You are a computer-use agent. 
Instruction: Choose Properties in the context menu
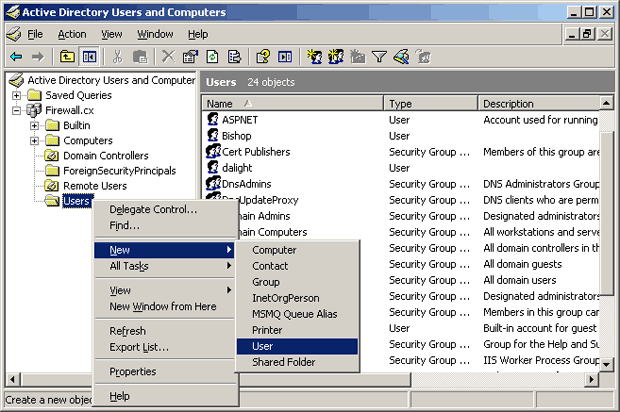164,371
